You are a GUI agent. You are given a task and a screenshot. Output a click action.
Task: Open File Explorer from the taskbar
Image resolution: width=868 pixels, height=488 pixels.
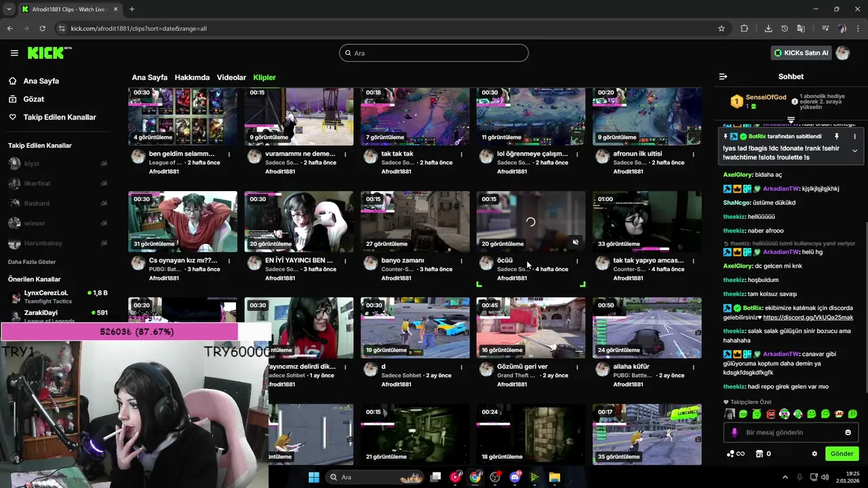coord(555,477)
